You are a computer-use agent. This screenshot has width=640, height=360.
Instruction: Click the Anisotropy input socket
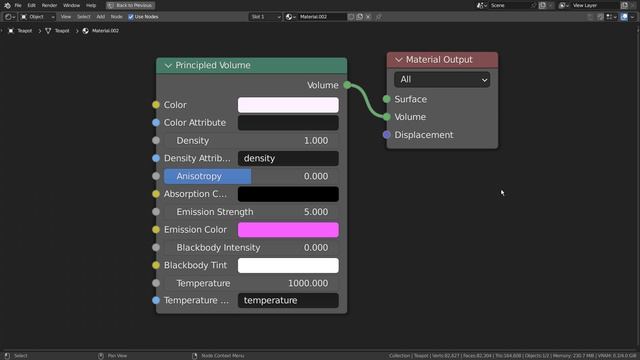156,176
